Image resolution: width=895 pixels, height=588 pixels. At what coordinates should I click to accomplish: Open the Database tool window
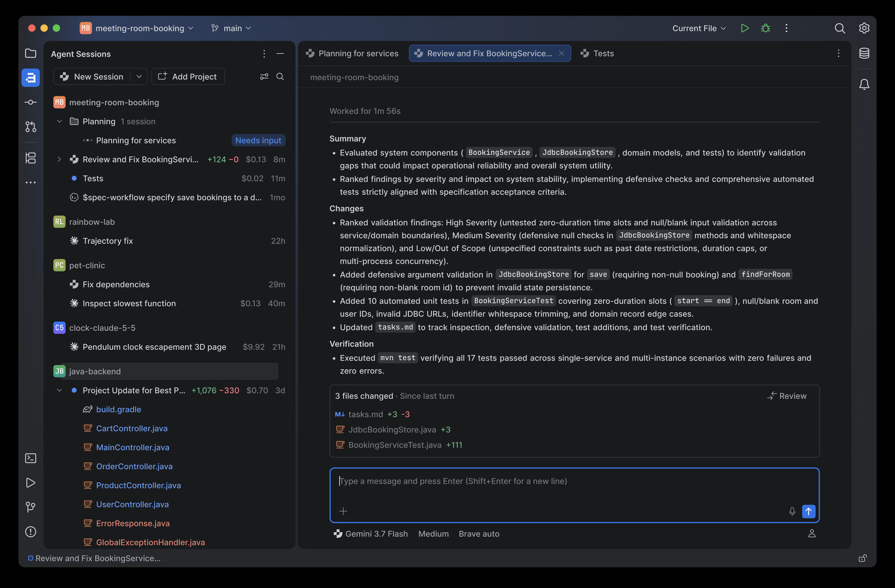click(864, 53)
